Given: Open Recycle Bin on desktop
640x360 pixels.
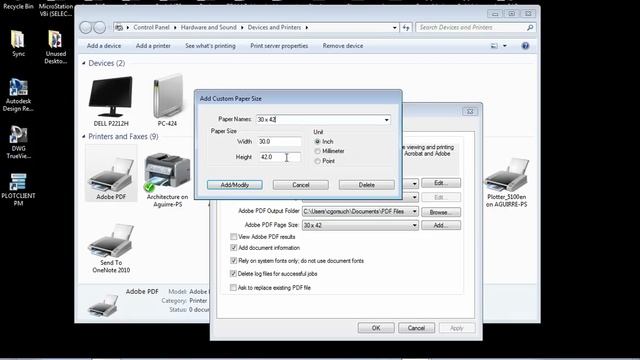Looking at the screenshot, I should click(18, 6).
